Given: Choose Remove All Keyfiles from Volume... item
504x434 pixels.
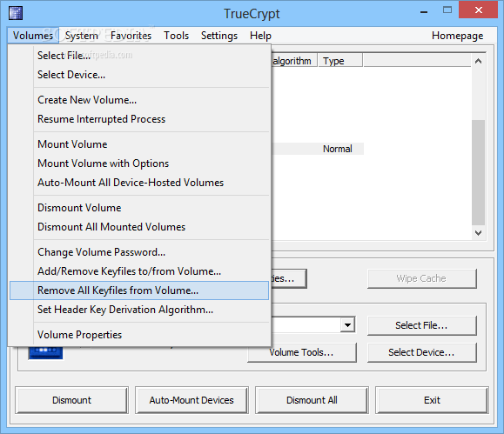Looking at the screenshot, I should pyautogui.click(x=139, y=290).
